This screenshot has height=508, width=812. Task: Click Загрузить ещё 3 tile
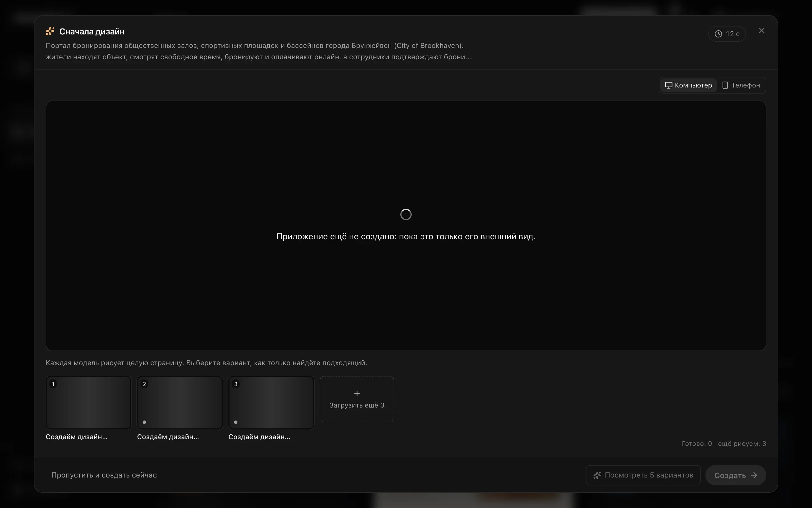[x=357, y=399]
